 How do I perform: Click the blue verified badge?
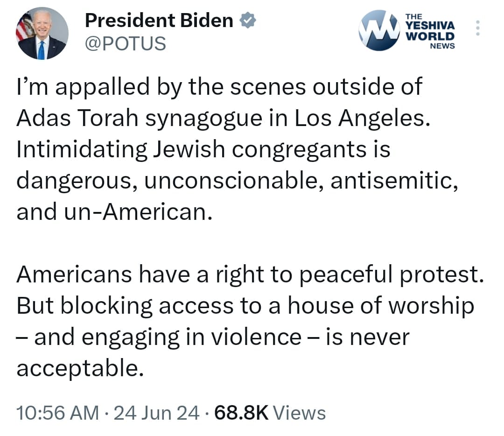coord(247,21)
